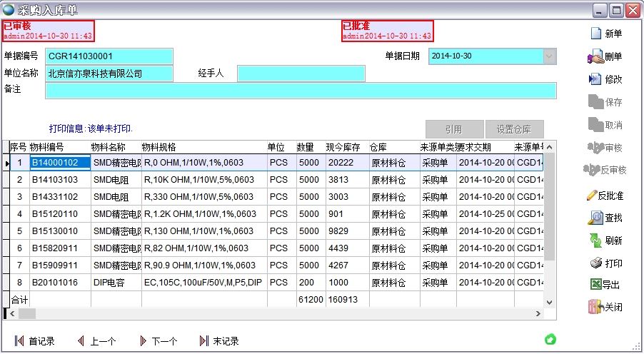Click the 打印 printer icon
Image resolution: width=644 pixels, height=354 pixels.
pyautogui.click(x=596, y=263)
